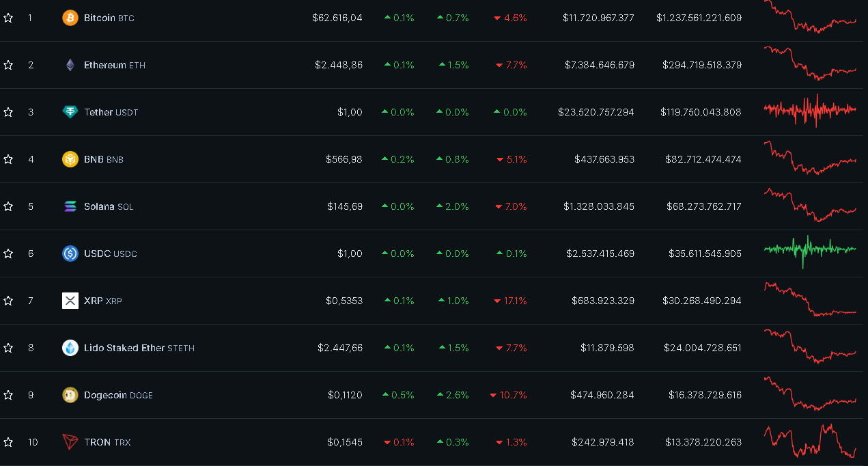Open TRON's sparkline chart
This screenshot has height=466, width=868.
click(810, 441)
